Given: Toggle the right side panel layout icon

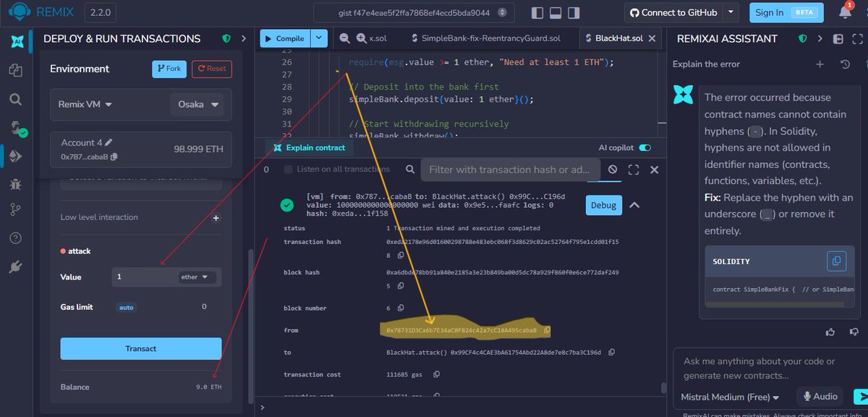Looking at the screenshot, I should (575, 12).
